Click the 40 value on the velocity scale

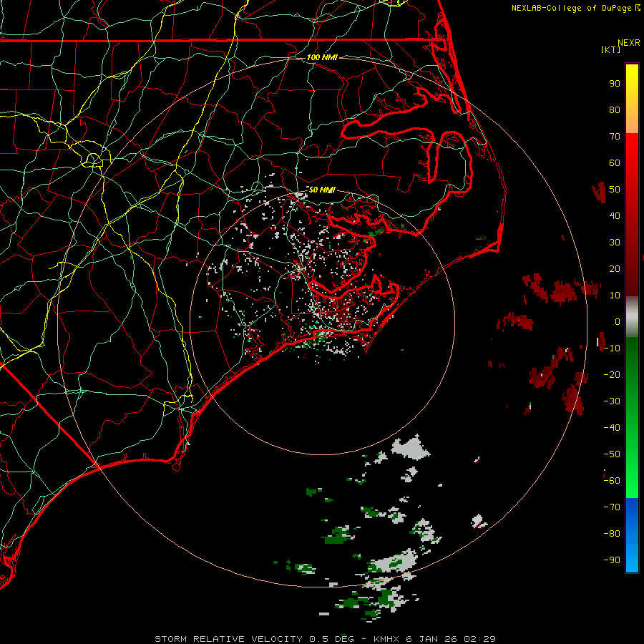(x=615, y=216)
